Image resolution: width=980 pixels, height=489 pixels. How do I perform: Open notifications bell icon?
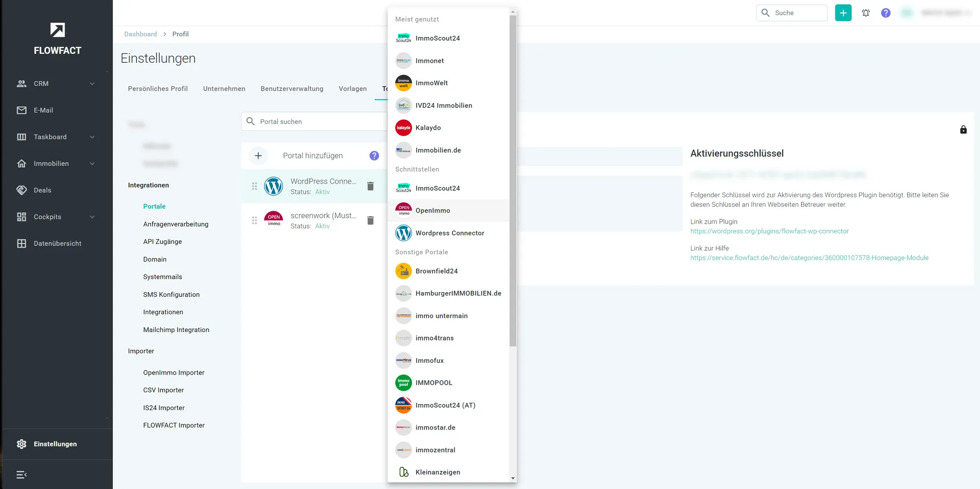pos(866,13)
